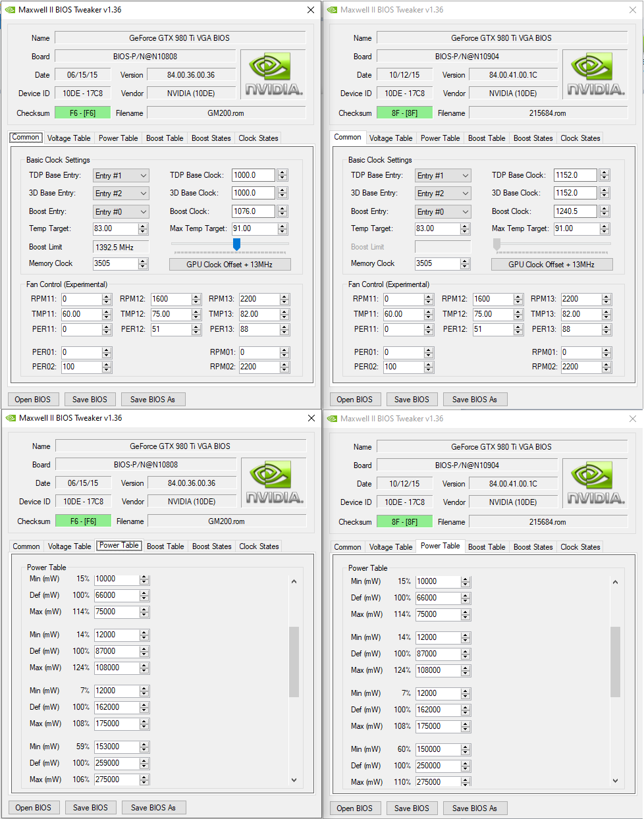Click PER02 100 field in GM200.rom window
Viewport: 644px width, 819px height.
[82, 367]
